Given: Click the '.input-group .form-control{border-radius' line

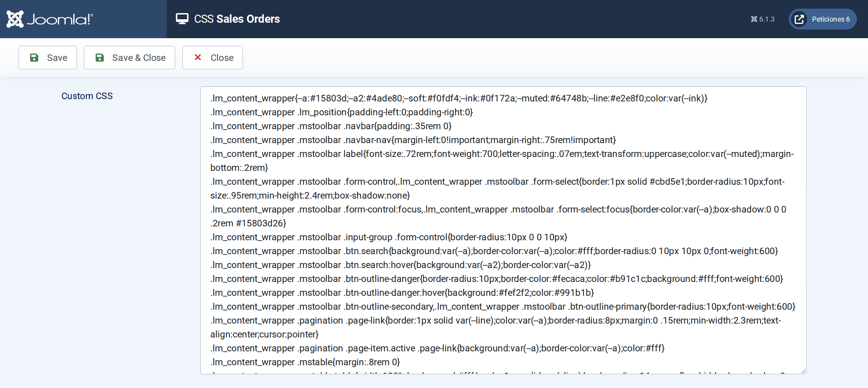Looking at the screenshot, I should coord(389,237).
